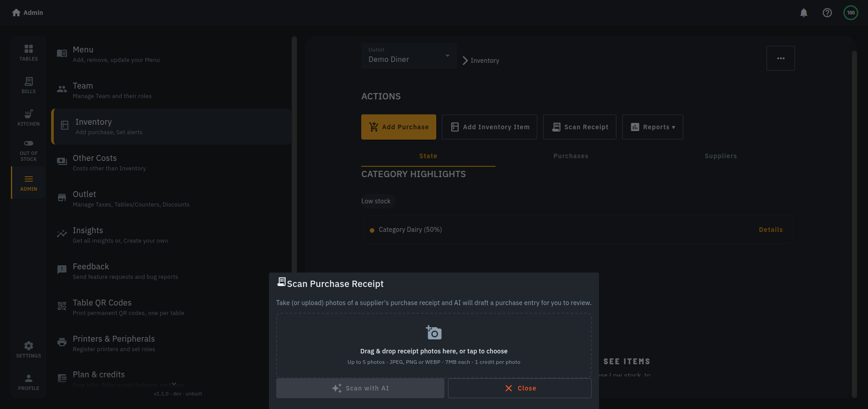Click the Admin home icon
868x409 pixels.
[16, 13]
